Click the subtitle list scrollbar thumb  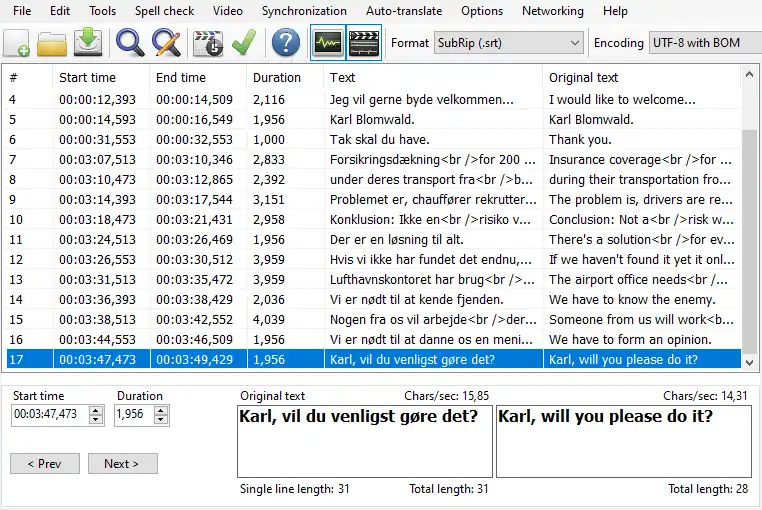click(x=749, y=243)
